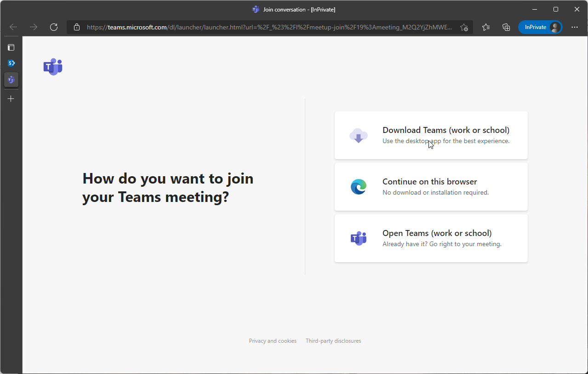Open the Favorites list icon
588x374 pixels.
coord(486,27)
